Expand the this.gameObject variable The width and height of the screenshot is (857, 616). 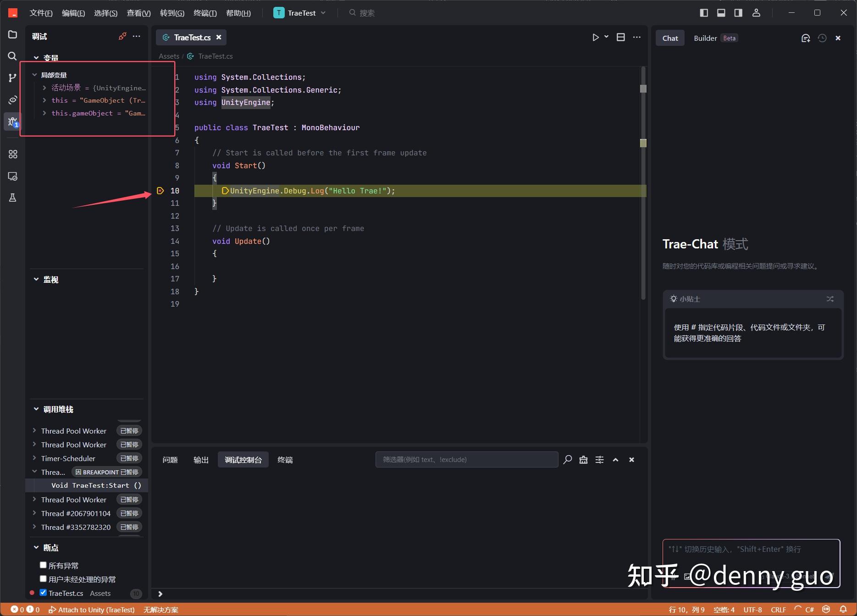pos(44,113)
